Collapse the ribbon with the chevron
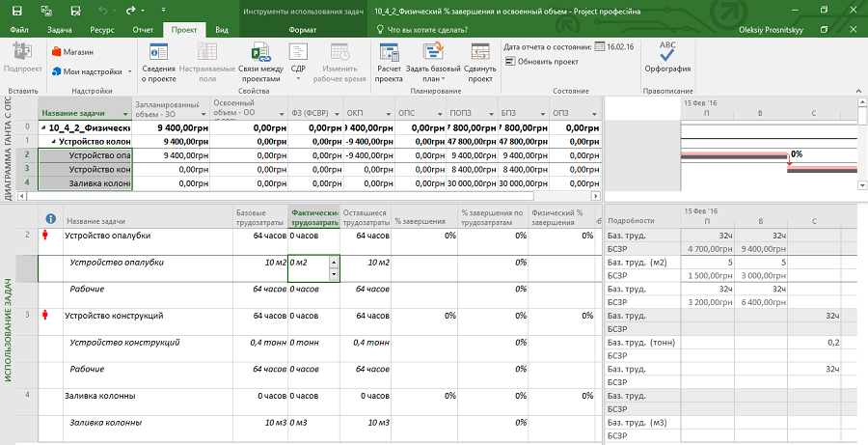The height and width of the screenshot is (445, 868). click(x=858, y=91)
